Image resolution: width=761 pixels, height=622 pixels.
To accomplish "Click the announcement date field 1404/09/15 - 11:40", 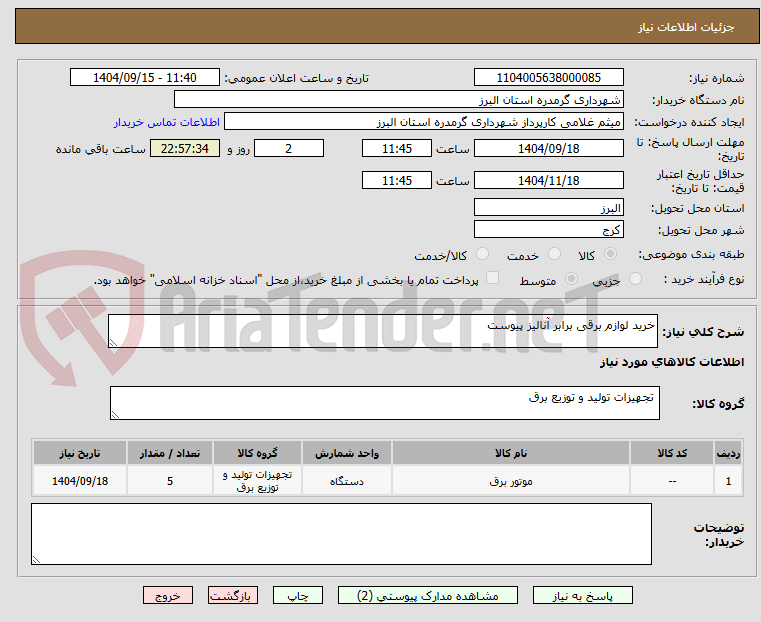I will 145,78.
